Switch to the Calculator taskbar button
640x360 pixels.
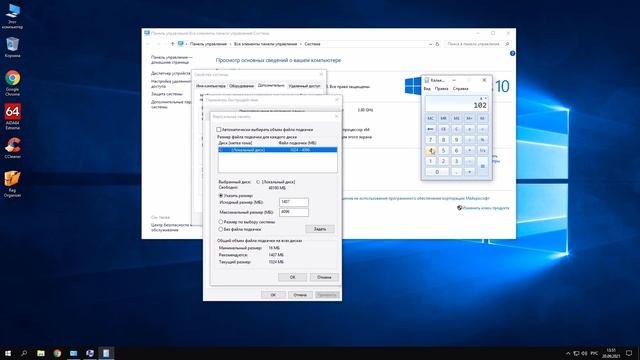click(106, 353)
